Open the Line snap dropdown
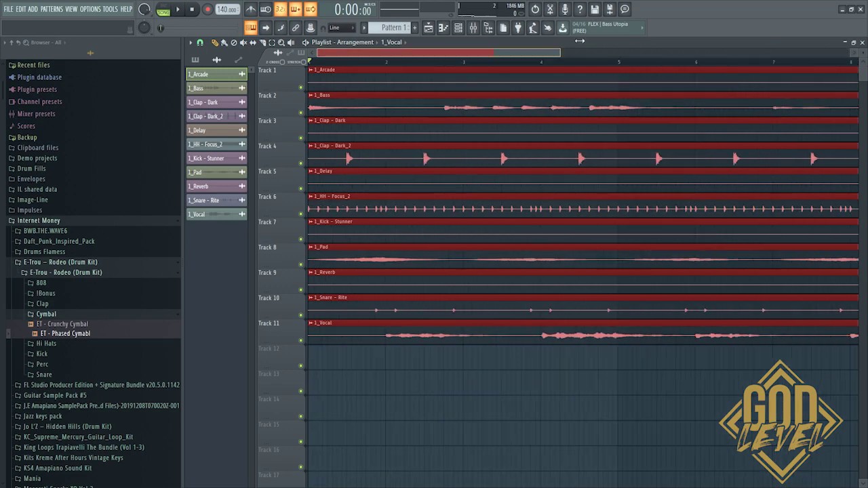The image size is (868, 488). tap(341, 28)
